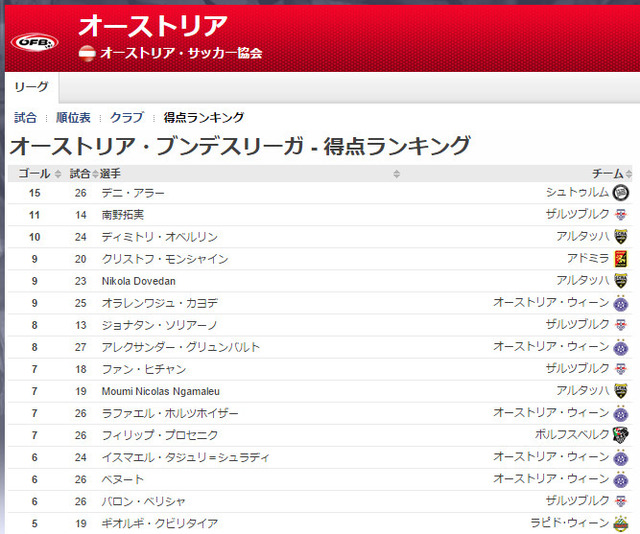Click the オーストリア page title
640x534 pixels.
click(153, 25)
